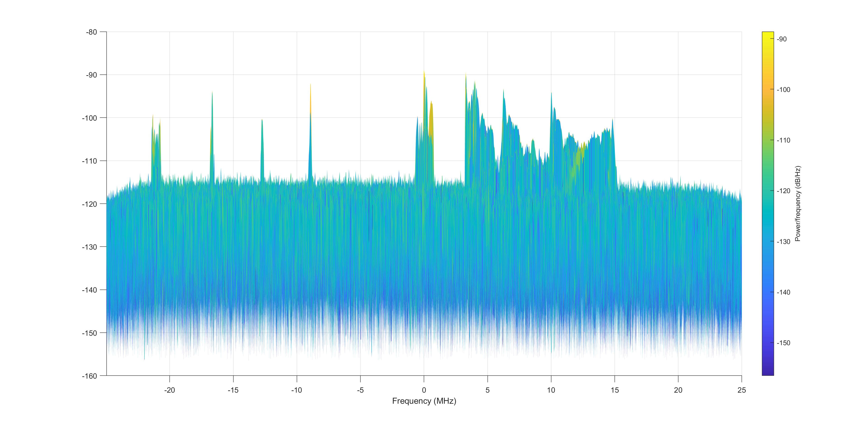Click the -150 tick label on colorbar
This screenshot has width=868, height=422.
point(783,343)
